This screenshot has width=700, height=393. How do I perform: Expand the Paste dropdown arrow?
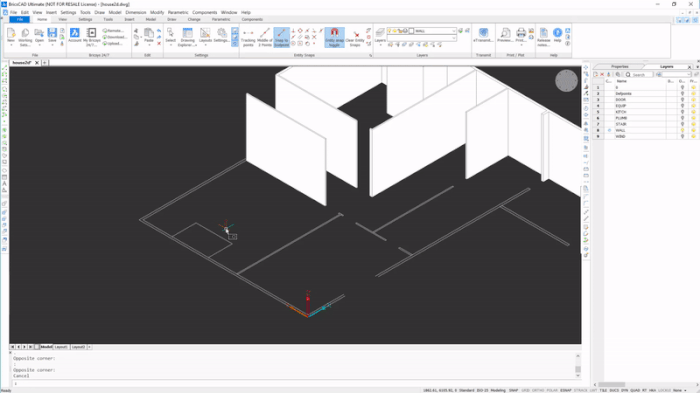click(x=149, y=45)
